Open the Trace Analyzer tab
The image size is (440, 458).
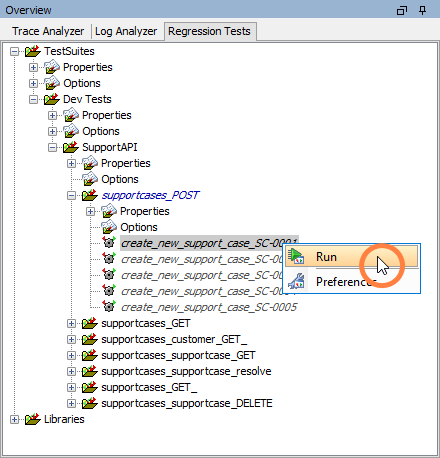[x=48, y=31]
